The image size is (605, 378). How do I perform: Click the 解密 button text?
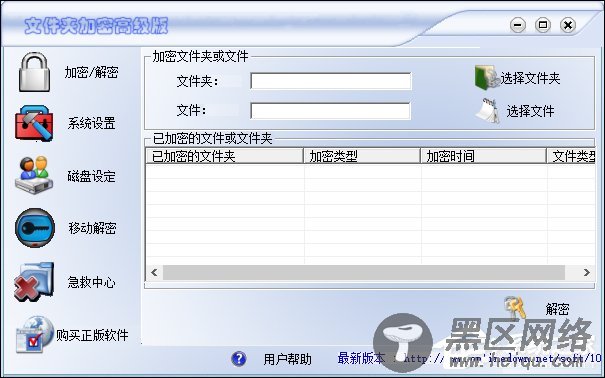[557, 309]
